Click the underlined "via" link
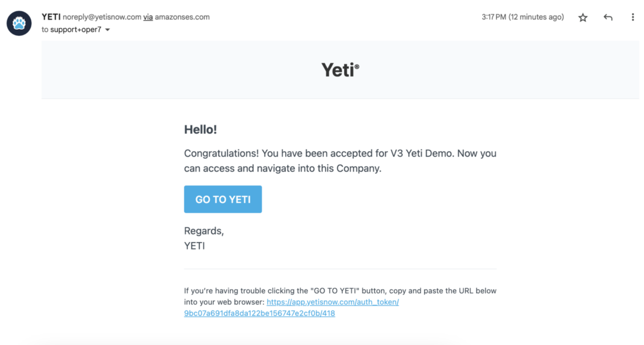Screen dimensions: 644x345 point(148,17)
